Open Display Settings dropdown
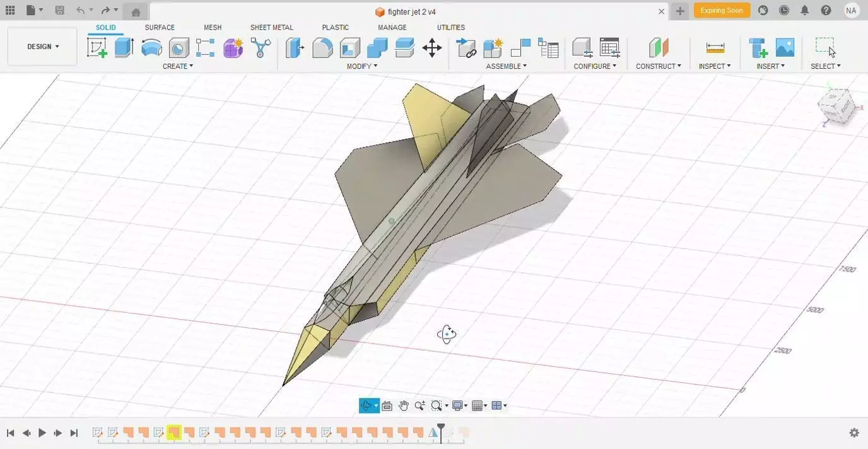This screenshot has height=449, width=868. click(461, 405)
